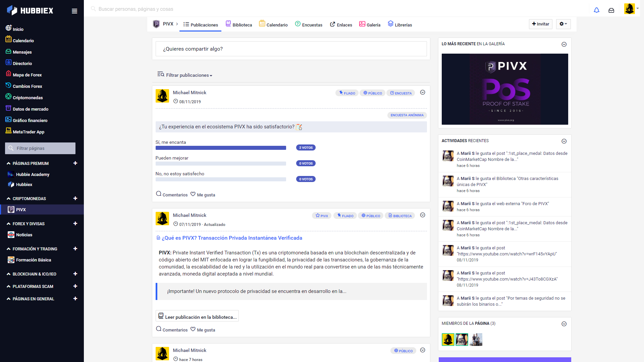Open Datos de mercado
Viewport: 644px width, 362px height.
27,109
